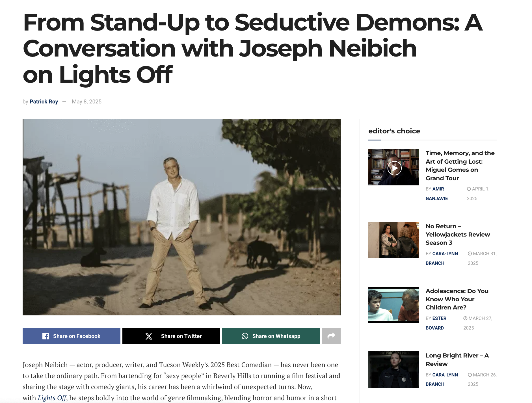This screenshot has height=403, width=532.
Task: Click the gray share arrow icon
Action: (x=331, y=336)
